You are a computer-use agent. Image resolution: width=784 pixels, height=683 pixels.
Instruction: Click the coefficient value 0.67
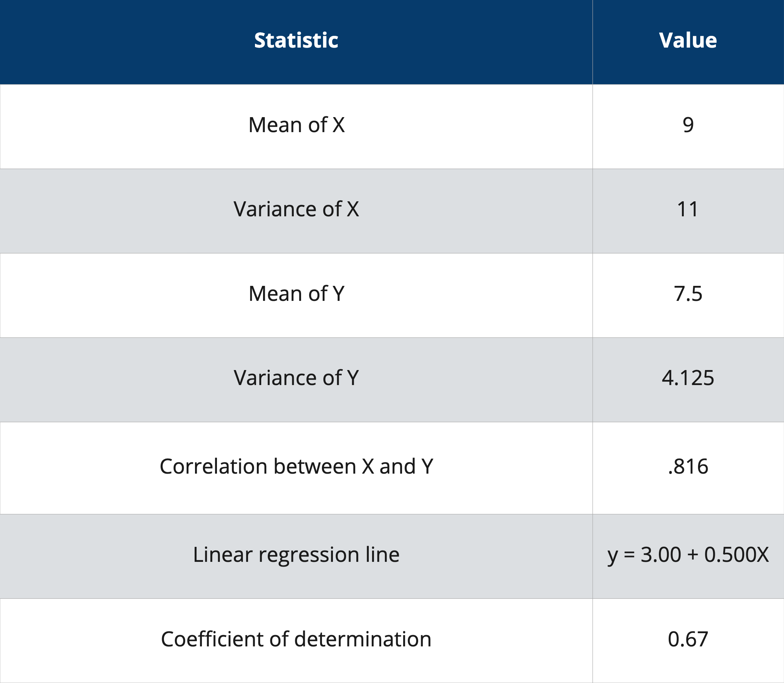point(688,639)
